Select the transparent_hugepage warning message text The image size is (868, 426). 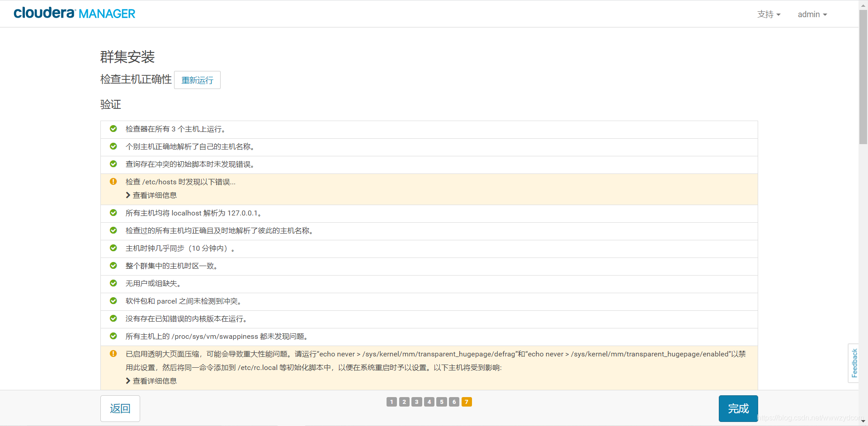click(436, 361)
